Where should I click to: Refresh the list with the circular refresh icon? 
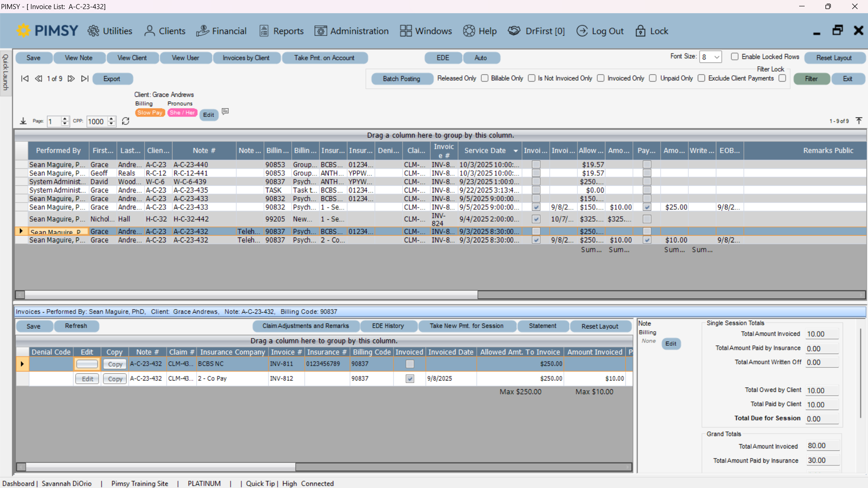click(x=125, y=121)
